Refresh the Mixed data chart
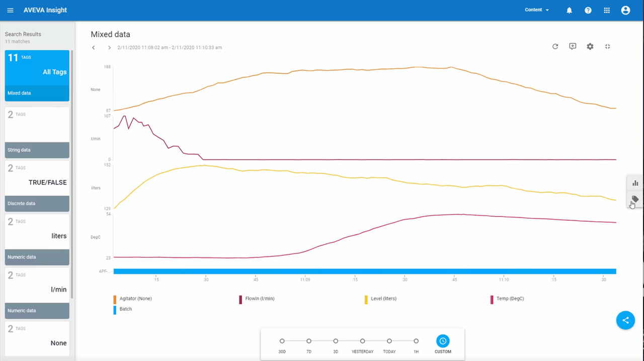 (x=555, y=46)
